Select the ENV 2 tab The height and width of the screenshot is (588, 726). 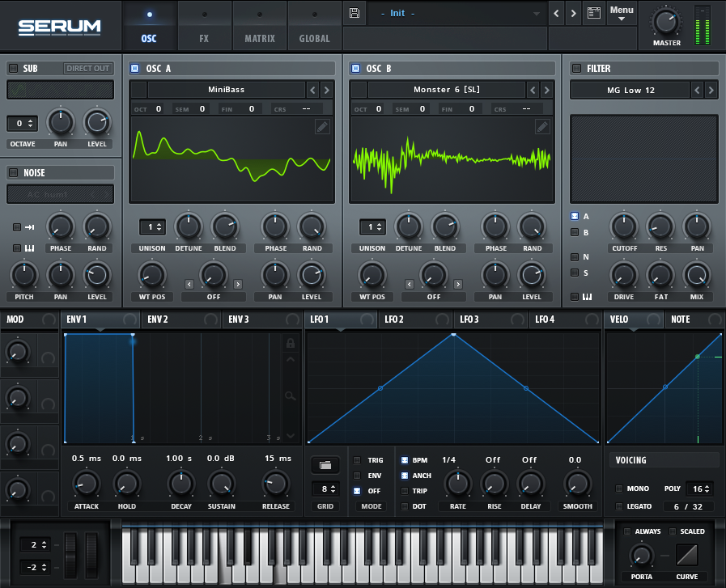tap(180, 319)
